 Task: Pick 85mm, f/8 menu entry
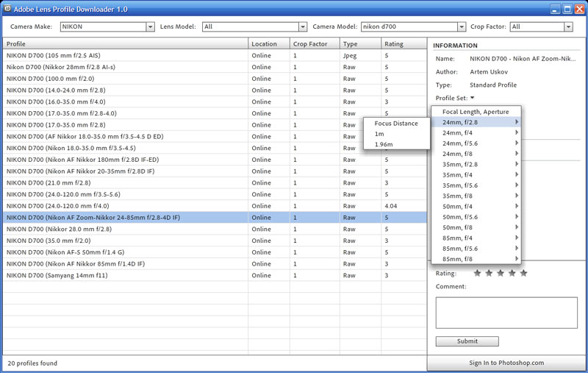click(x=476, y=258)
